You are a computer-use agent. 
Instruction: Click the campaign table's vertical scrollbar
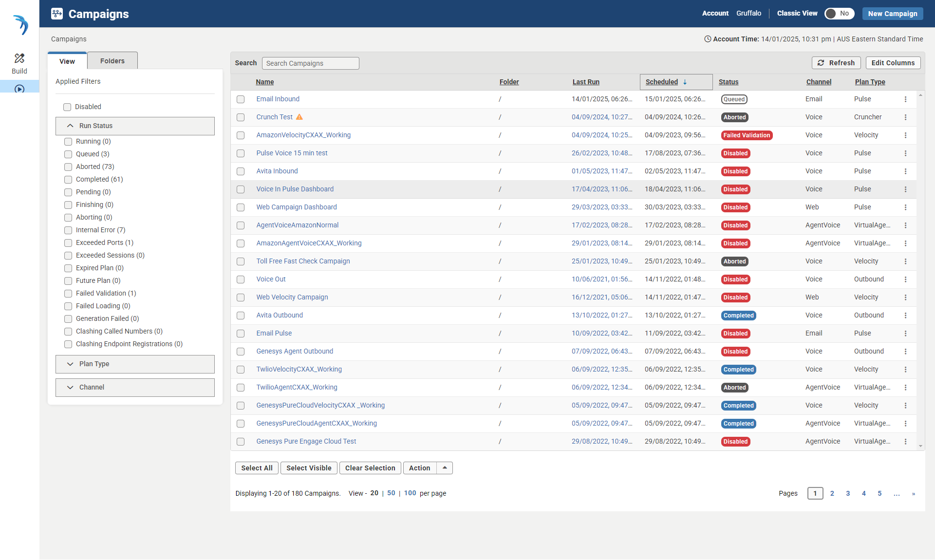click(x=920, y=270)
